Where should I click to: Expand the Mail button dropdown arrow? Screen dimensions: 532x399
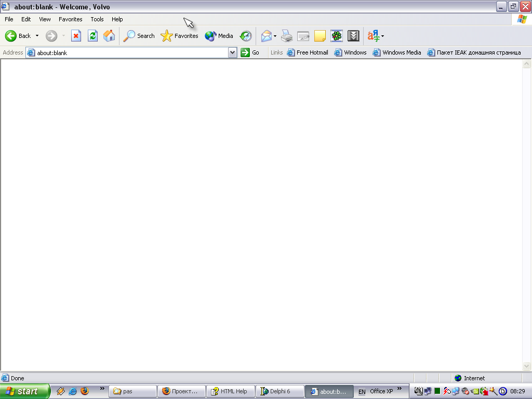[x=275, y=36]
